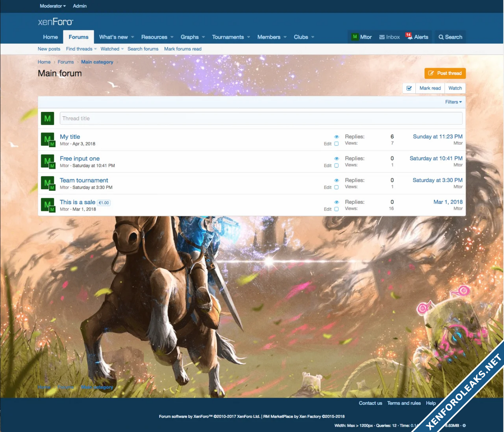Click the select-all checkmark icon beside Mark read
This screenshot has height=432, width=504.
coord(409,88)
